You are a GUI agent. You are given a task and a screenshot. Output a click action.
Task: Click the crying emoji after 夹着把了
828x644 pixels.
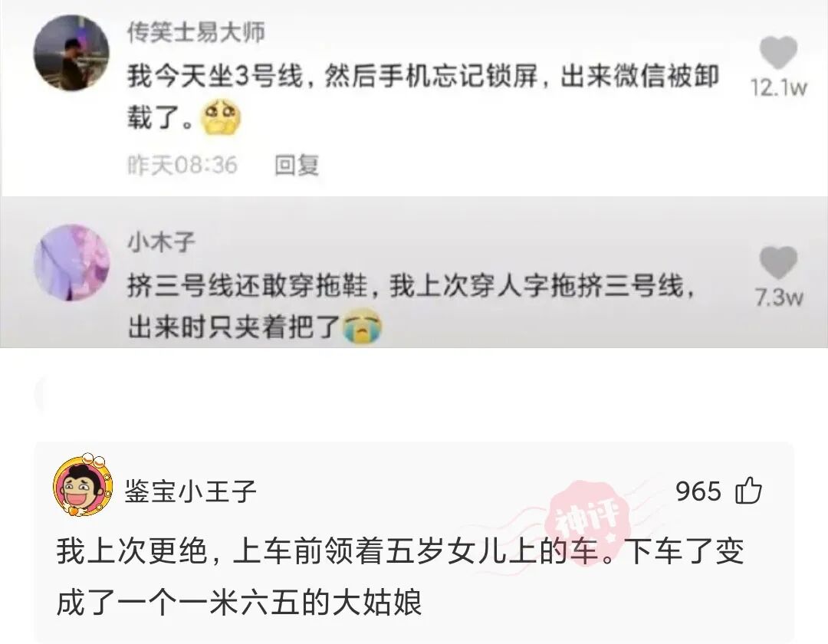362,327
